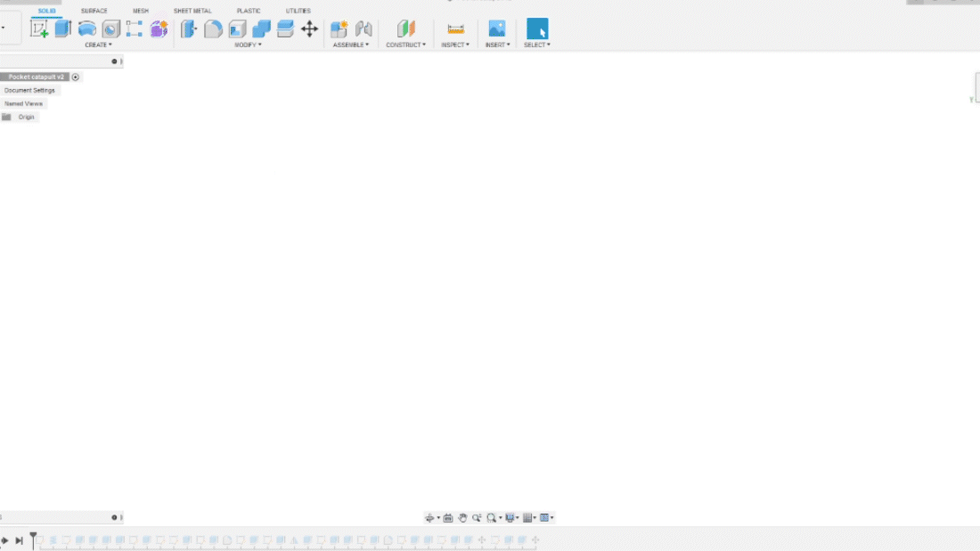980x551 pixels.
Task: Switch to the PLASTIC tab
Action: [249, 11]
